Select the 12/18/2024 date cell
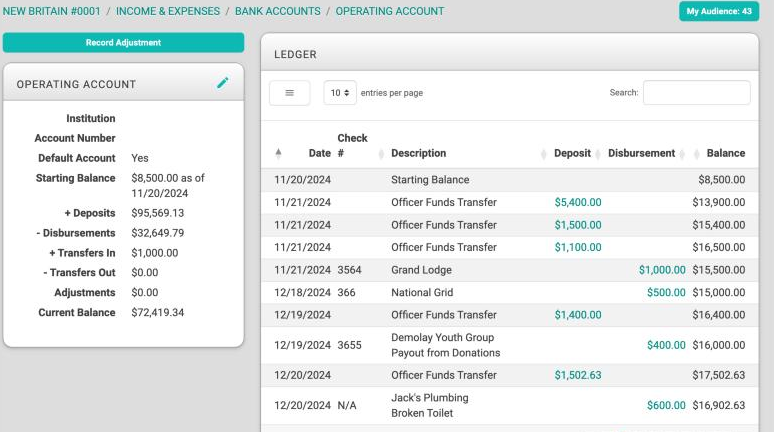Screen dimensions: 774x432 point(302,292)
